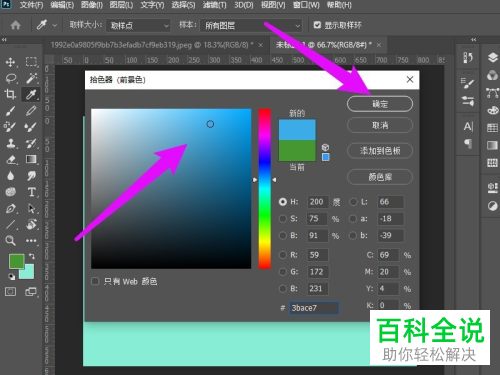Viewport: 500px width, 375px height.
Task: Select the Hand tool
Action: (x=32, y=224)
